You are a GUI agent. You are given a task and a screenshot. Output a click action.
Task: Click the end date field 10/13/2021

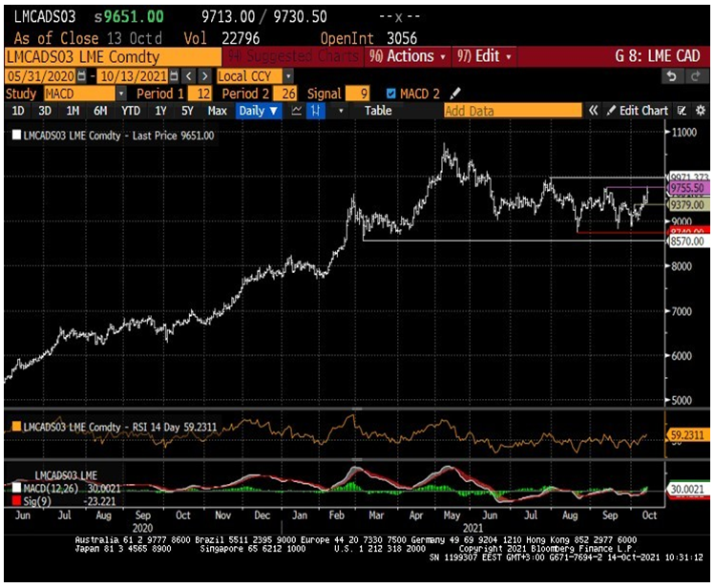pos(133,75)
